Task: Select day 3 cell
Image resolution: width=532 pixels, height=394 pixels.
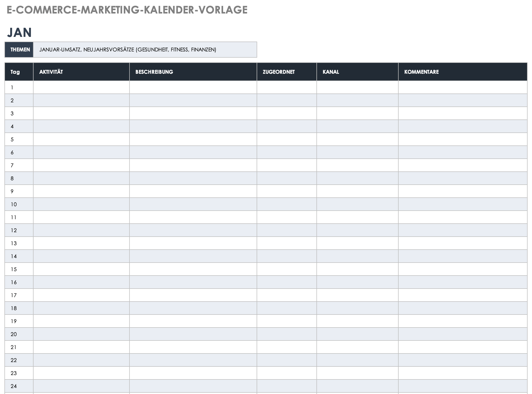Action: tap(19, 113)
